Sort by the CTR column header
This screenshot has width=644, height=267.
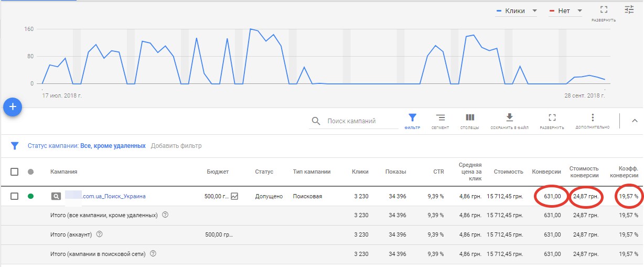438,172
